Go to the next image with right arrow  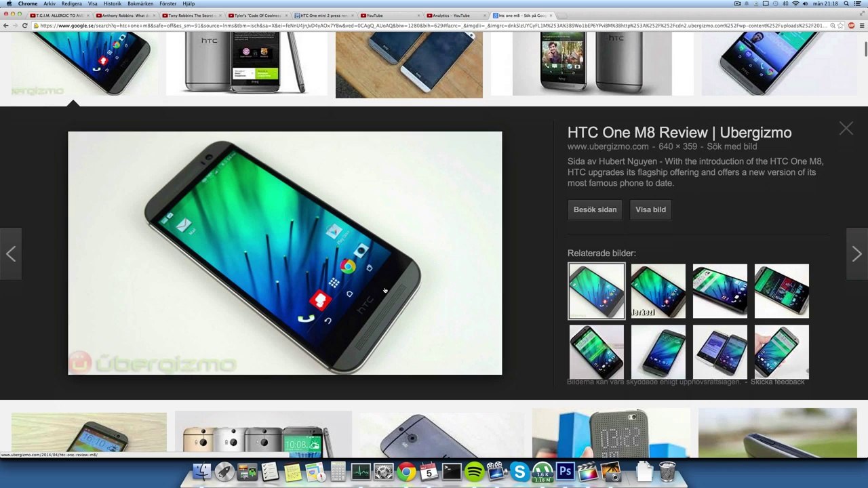(x=856, y=254)
